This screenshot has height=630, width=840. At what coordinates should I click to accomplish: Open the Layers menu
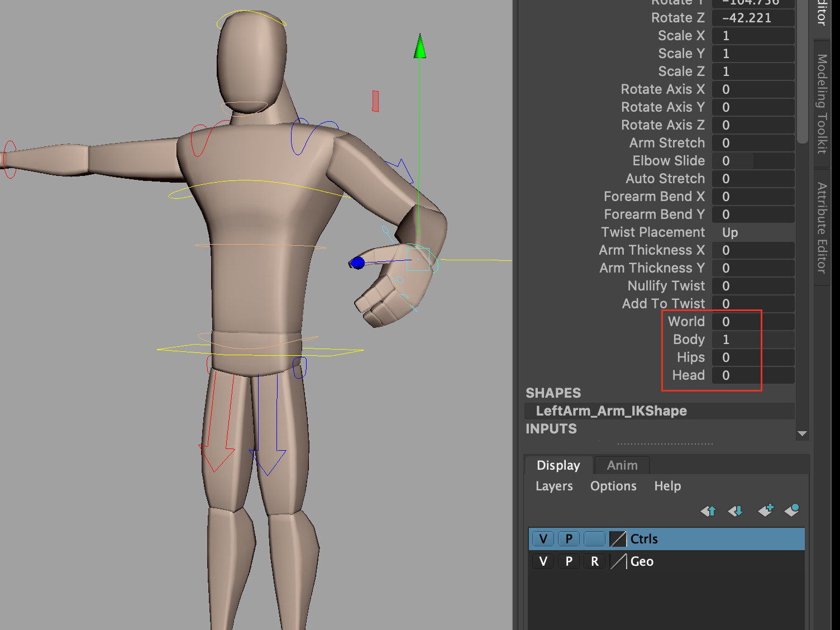(554, 486)
